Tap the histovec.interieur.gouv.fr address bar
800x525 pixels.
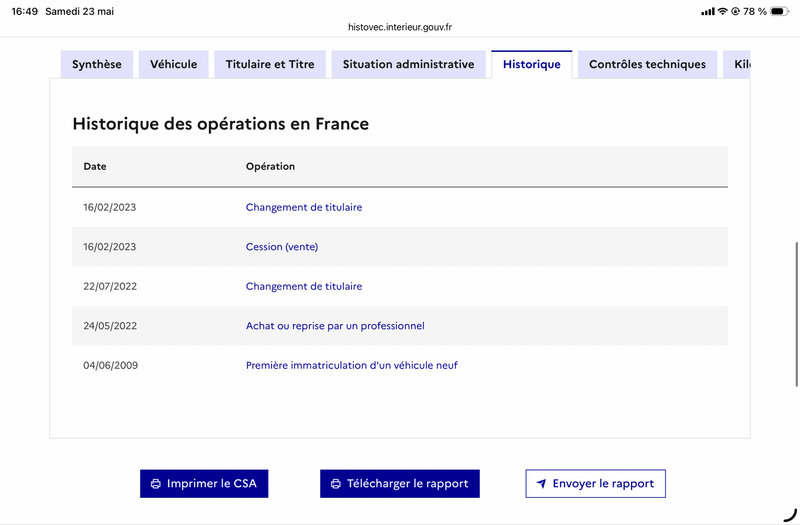pos(400,27)
